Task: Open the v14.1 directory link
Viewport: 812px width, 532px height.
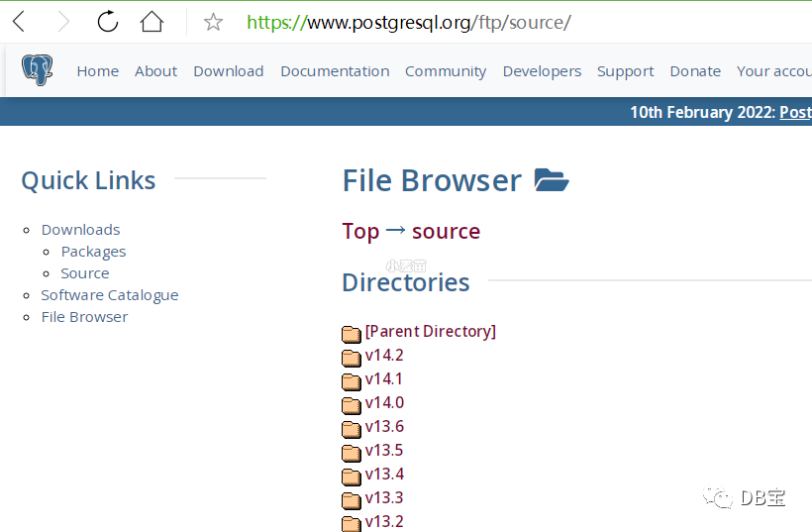Action: [x=384, y=378]
